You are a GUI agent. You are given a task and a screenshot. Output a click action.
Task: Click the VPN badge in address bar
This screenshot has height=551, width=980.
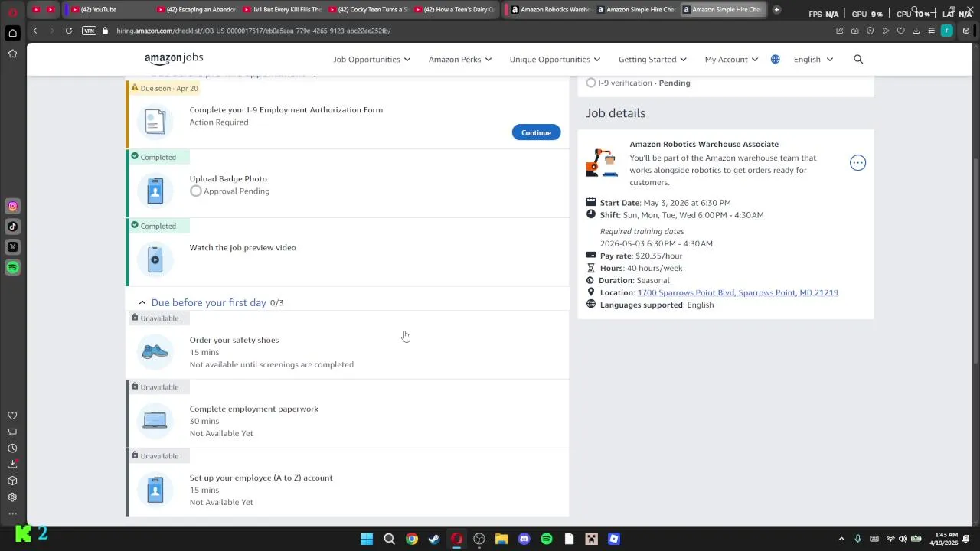point(89,31)
